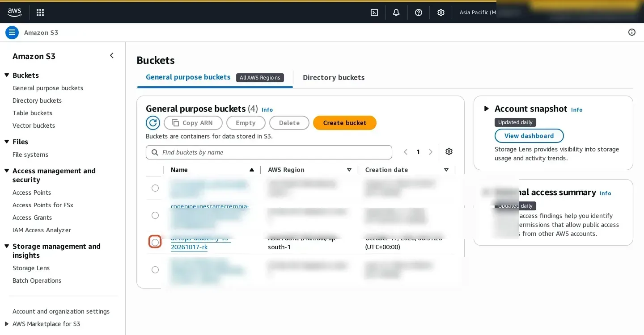Open Directory buckets in sidebar
This screenshot has width=644, height=335.
pyautogui.click(x=37, y=100)
